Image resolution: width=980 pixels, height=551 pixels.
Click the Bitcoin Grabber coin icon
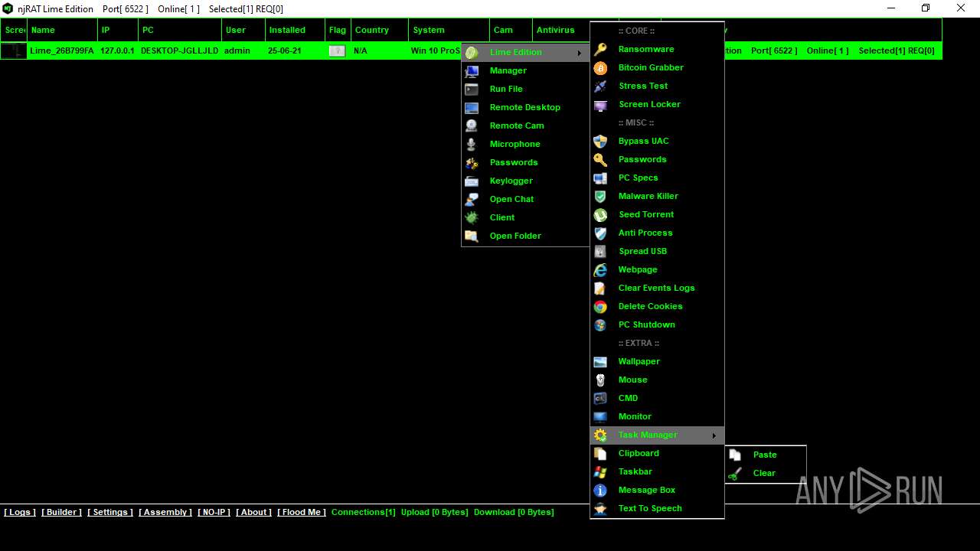click(x=600, y=67)
